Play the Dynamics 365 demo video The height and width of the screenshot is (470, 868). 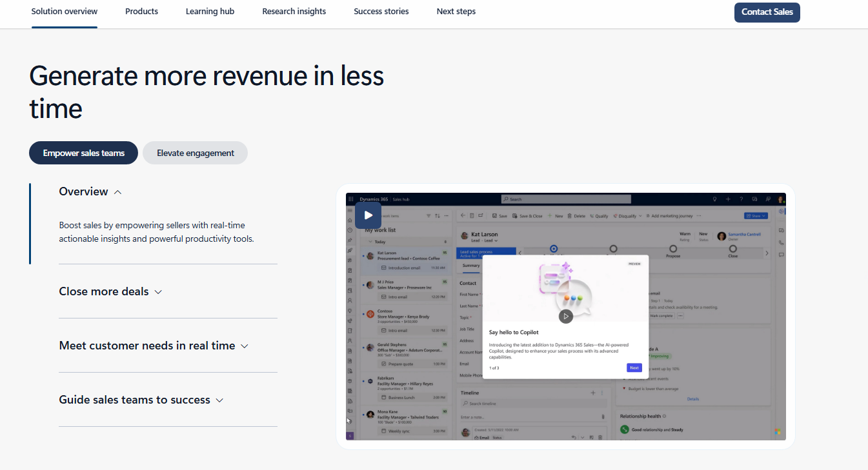(x=368, y=215)
